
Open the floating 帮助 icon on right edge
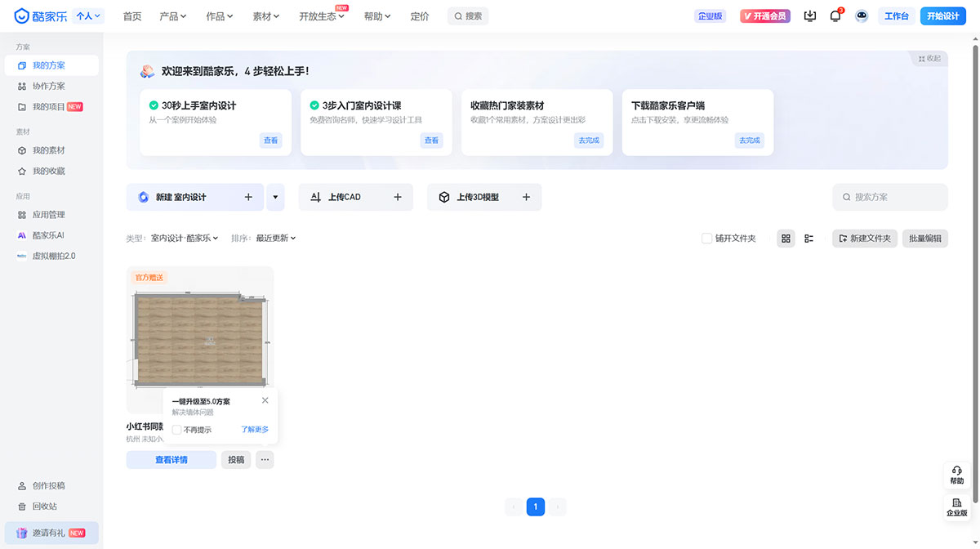pyautogui.click(x=955, y=475)
